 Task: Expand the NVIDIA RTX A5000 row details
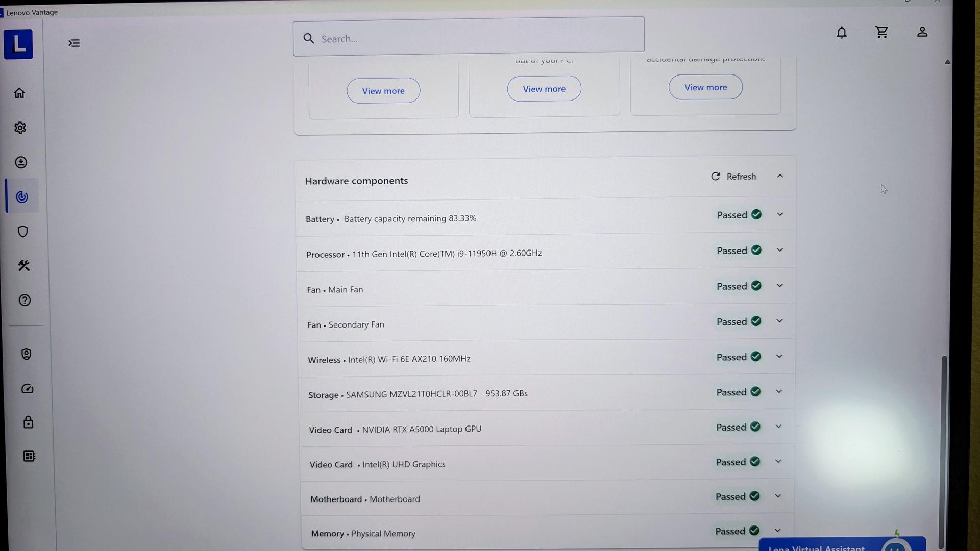coord(778,427)
